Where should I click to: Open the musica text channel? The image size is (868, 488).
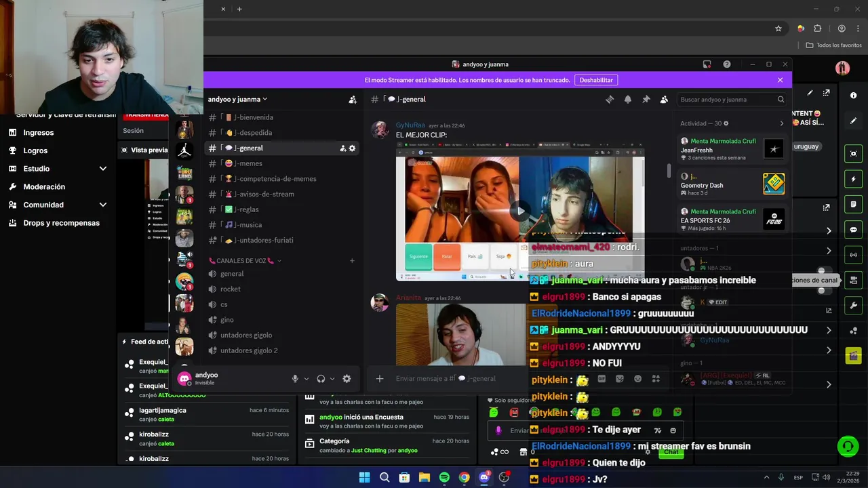tap(283, 225)
